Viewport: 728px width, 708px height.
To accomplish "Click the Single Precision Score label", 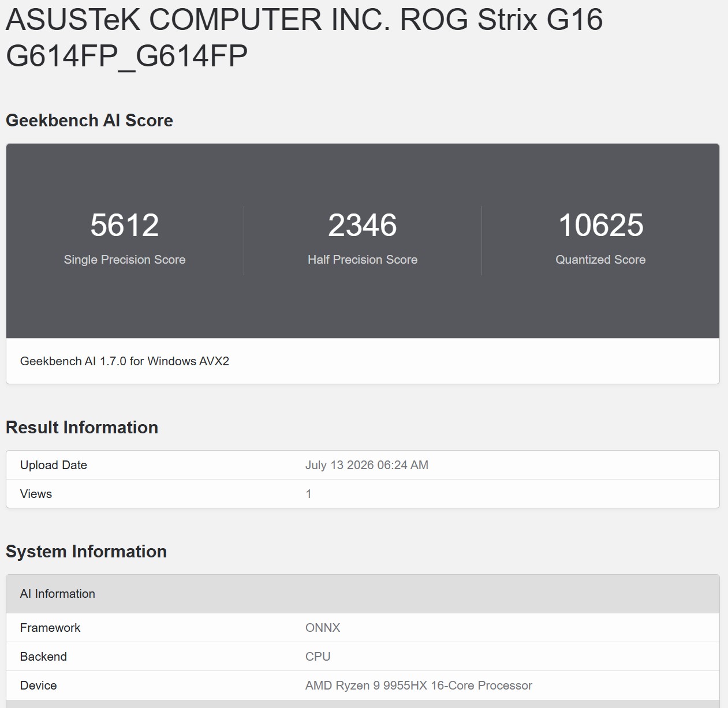I will (x=125, y=260).
